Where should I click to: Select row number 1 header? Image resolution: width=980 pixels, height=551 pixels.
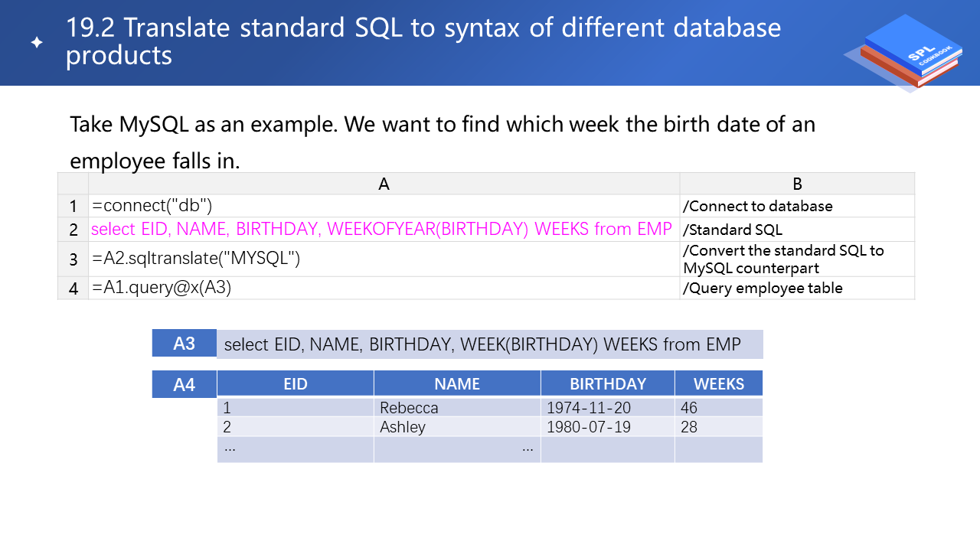[73, 207]
